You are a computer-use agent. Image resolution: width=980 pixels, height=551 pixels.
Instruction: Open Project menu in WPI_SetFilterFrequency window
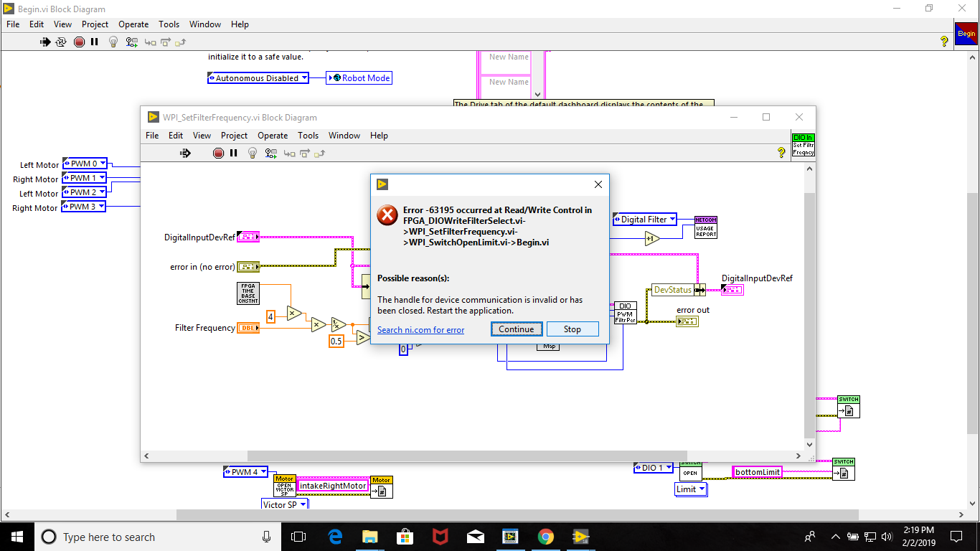click(x=235, y=135)
